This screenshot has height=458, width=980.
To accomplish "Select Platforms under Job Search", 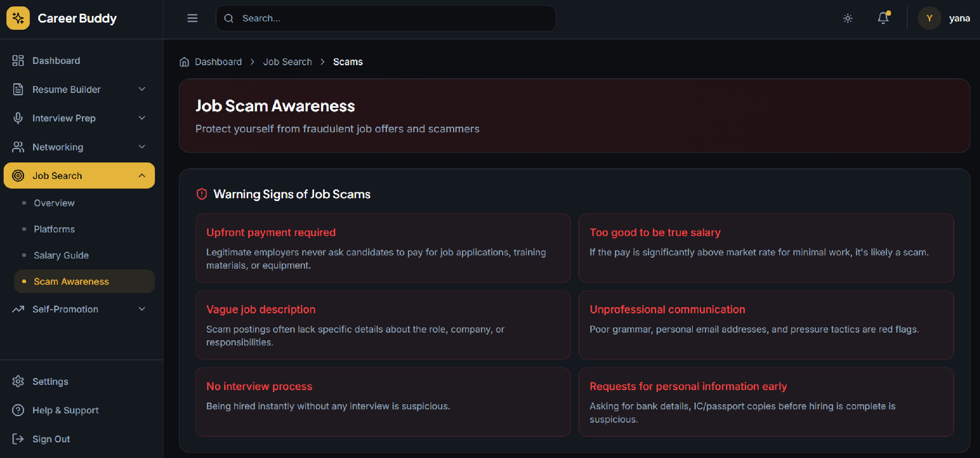I will tap(54, 229).
